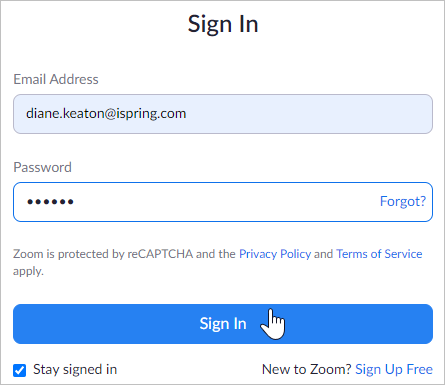Click the word 'and' between policy links
This screenshot has height=385, width=445.
click(x=323, y=254)
